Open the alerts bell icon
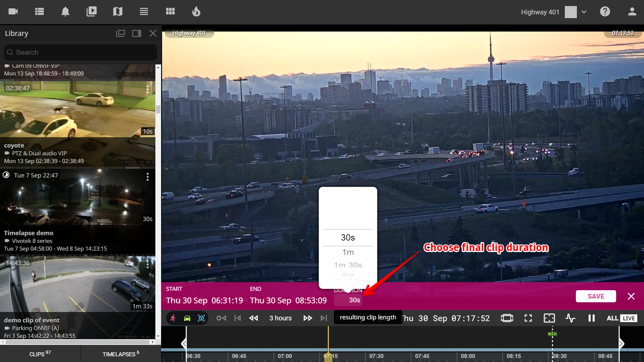This screenshot has width=644, height=362. point(65,12)
